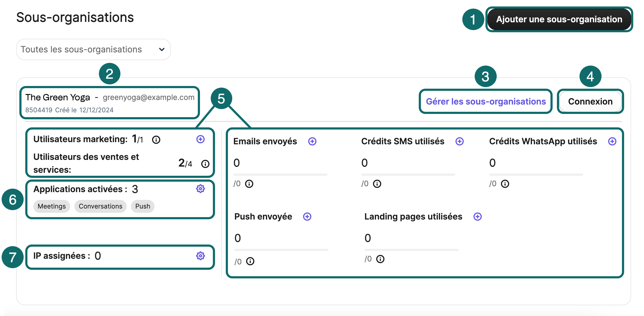Add Crédits SMS via plus icon
Image resolution: width=644 pixels, height=316 pixels.
(x=460, y=141)
